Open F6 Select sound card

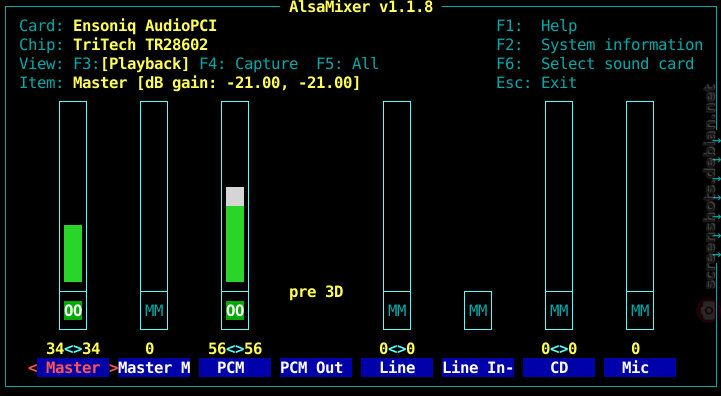click(x=595, y=63)
